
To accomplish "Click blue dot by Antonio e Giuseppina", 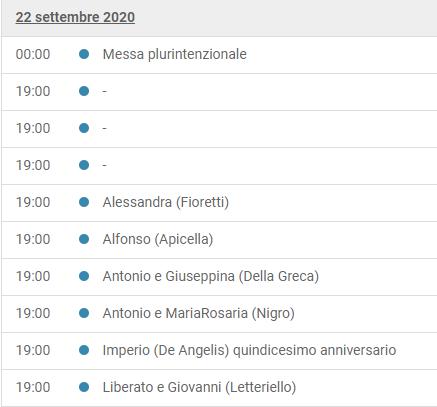I will pyautogui.click(x=84, y=276).
